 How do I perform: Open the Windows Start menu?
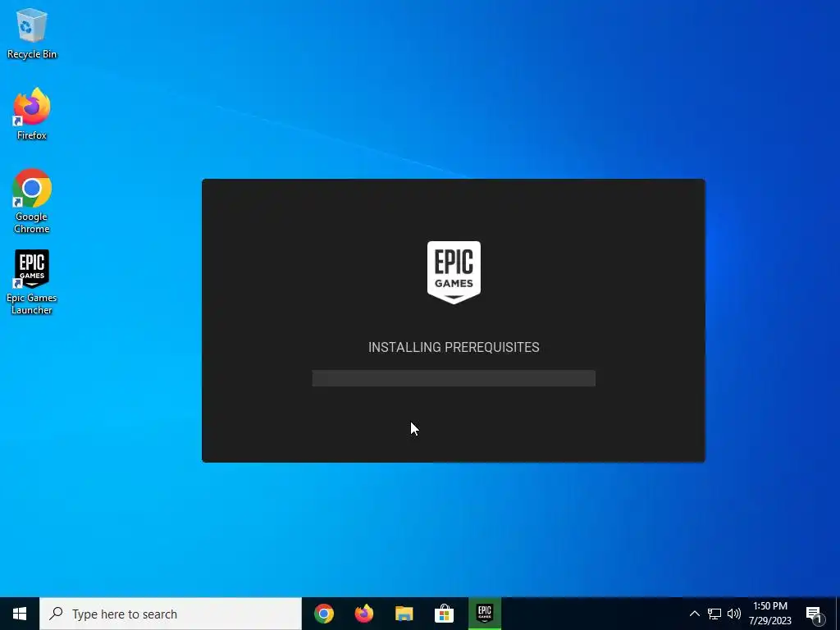[x=20, y=614]
